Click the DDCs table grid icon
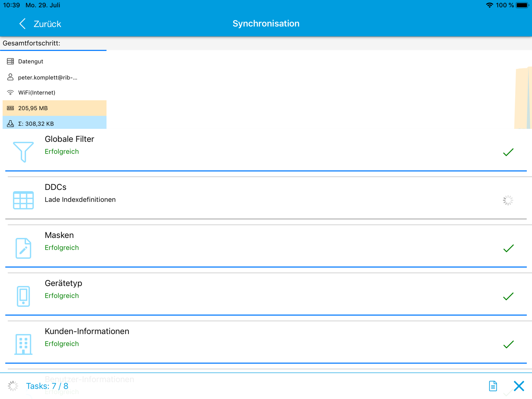Screen dimensions: 532x399 coord(23,200)
